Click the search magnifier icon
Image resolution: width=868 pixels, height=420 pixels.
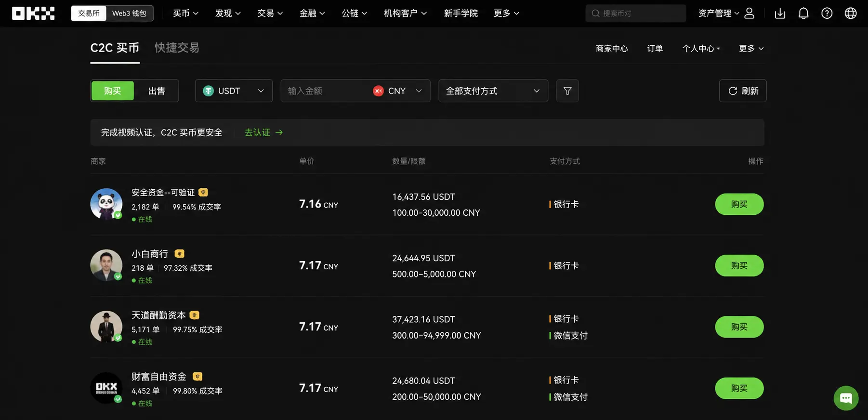click(x=596, y=13)
